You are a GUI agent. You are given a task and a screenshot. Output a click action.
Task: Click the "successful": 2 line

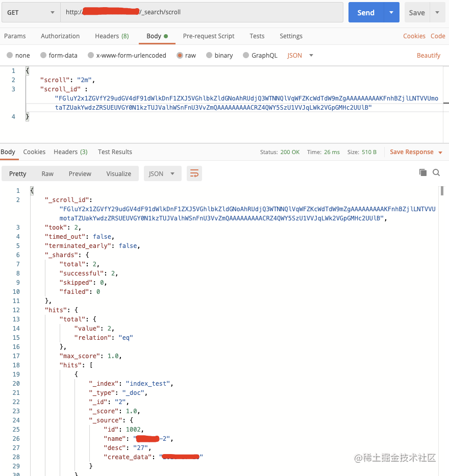pos(89,273)
